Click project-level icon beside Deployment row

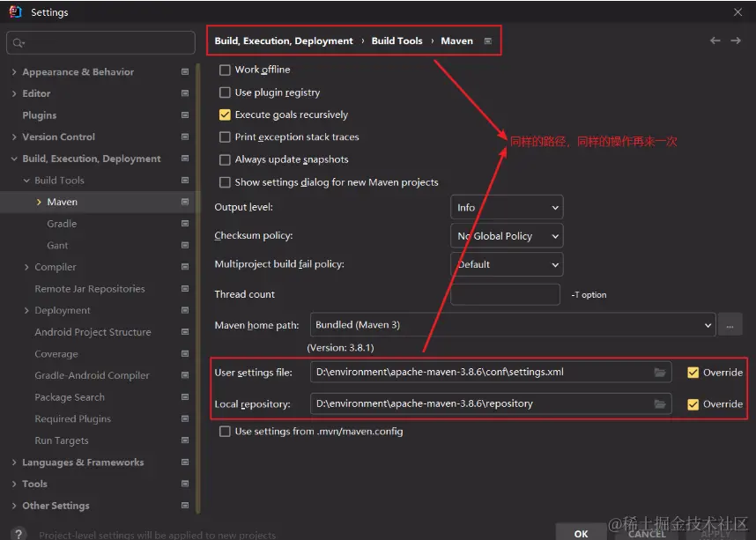pos(185,310)
